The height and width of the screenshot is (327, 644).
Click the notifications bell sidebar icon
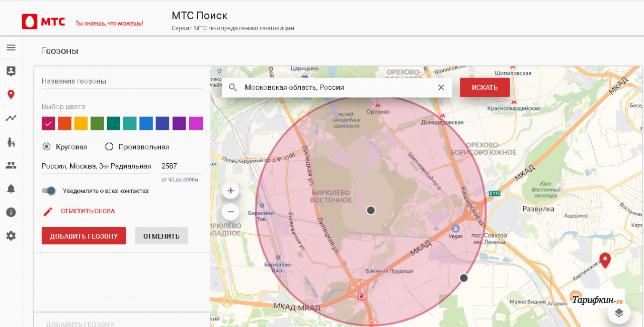point(11,189)
